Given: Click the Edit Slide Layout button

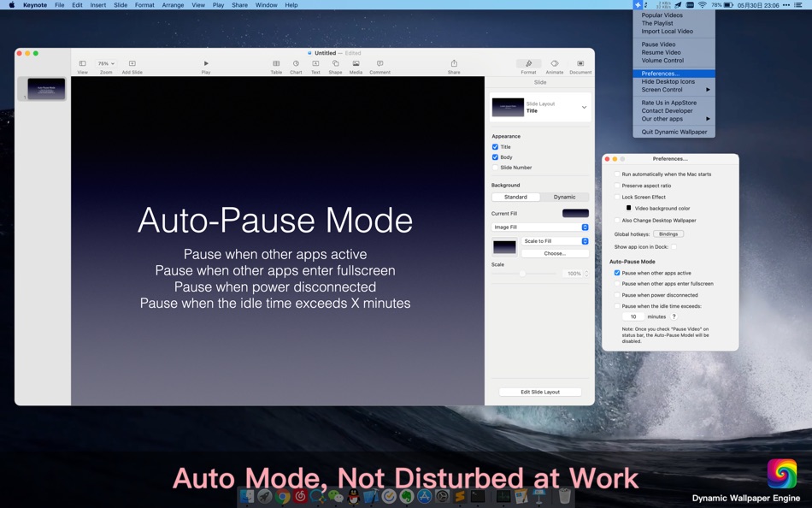Looking at the screenshot, I should pyautogui.click(x=538, y=391).
